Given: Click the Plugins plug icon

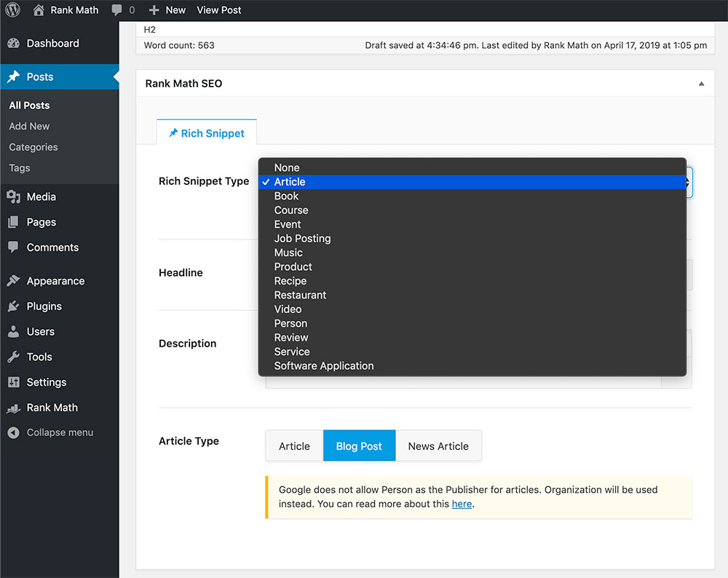Looking at the screenshot, I should click(14, 306).
